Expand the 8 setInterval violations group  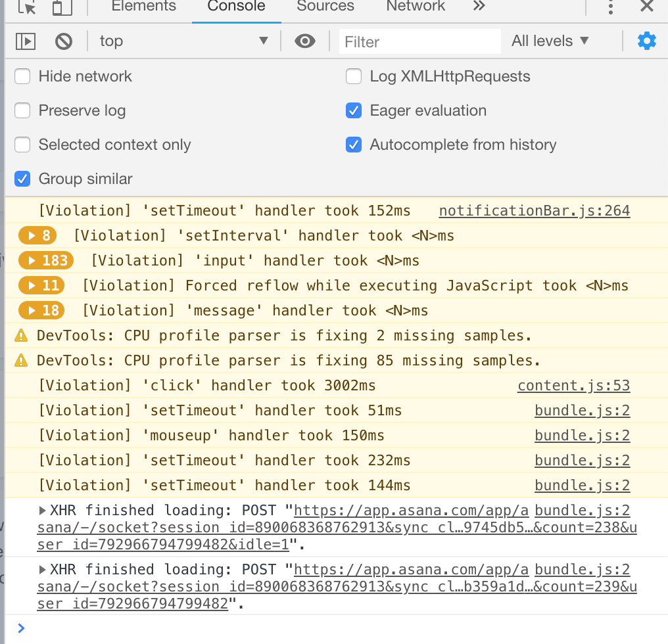coord(37,235)
